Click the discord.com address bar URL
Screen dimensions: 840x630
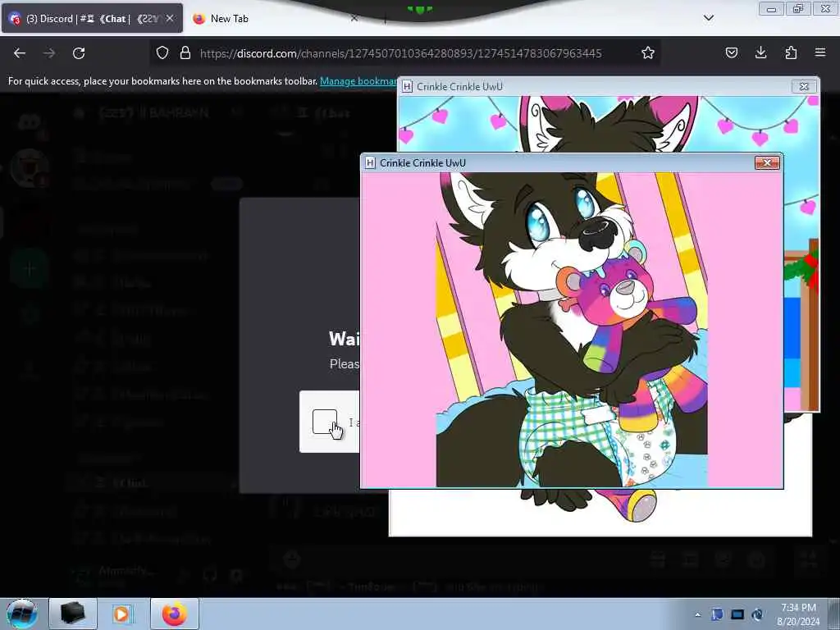(400, 53)
